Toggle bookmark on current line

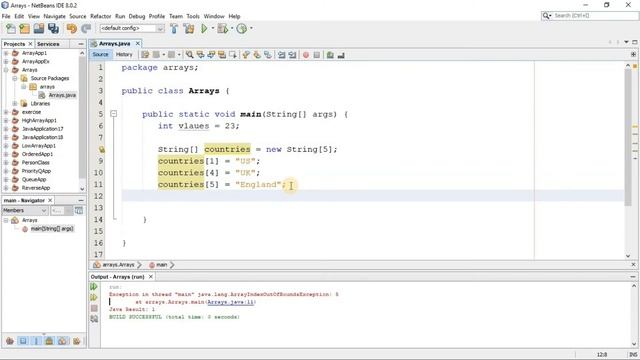pyautogui.click(x=268, y=55)
